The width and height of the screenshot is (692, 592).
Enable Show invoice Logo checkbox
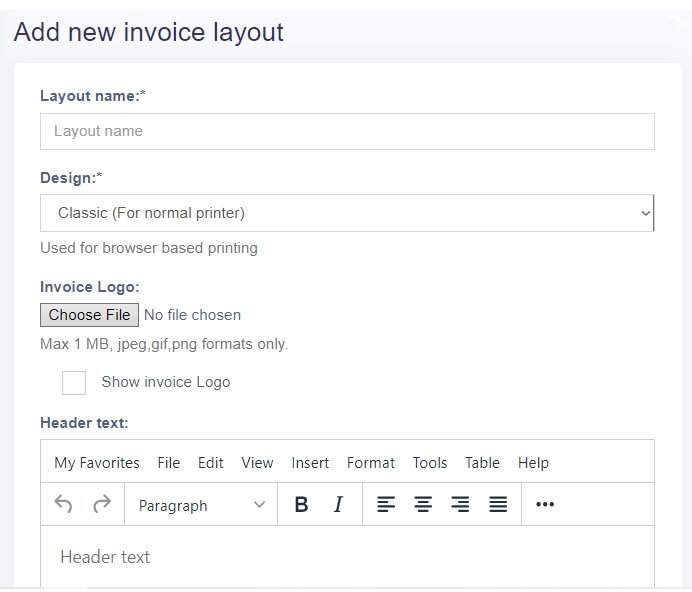click(74, 383)
